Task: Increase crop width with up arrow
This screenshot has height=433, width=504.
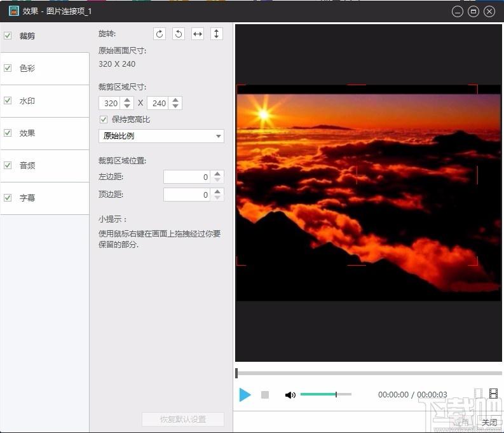Action: coord(127,100)
